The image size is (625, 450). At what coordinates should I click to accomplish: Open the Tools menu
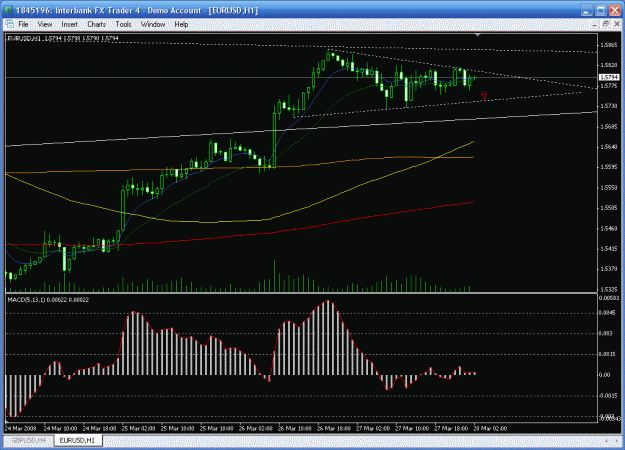[x=123, y=24]
